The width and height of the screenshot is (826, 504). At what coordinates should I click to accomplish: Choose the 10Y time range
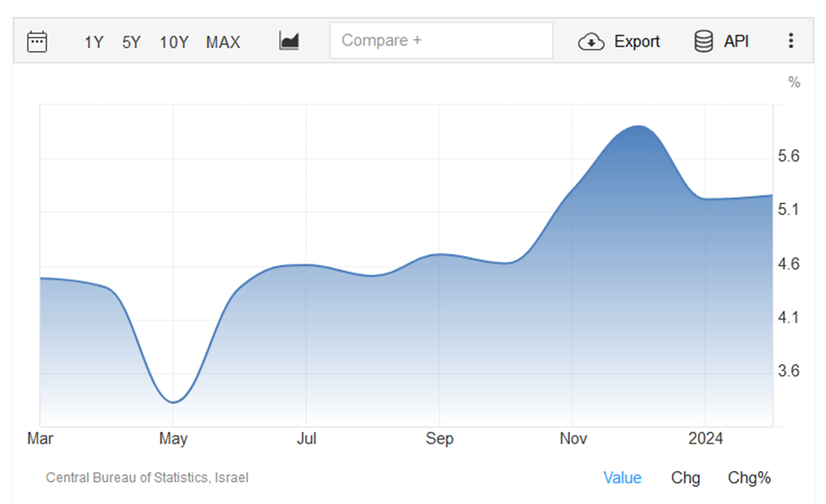(x=174, y=42)
